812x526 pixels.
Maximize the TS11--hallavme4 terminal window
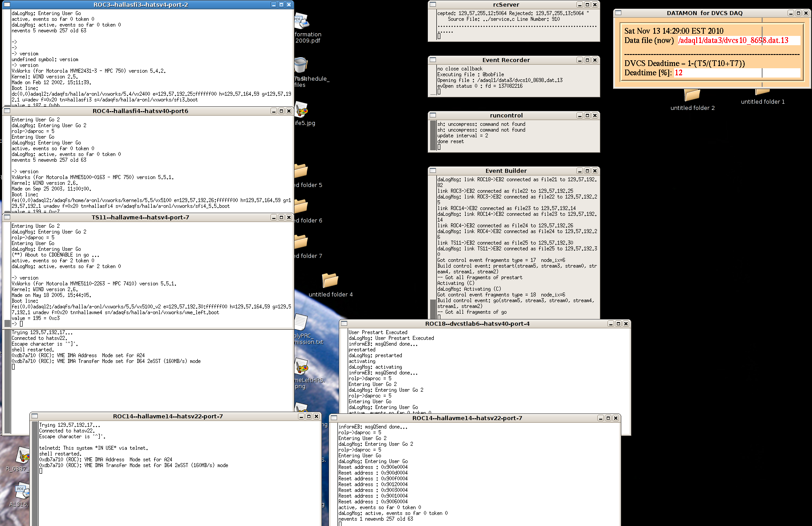tap(281, 217)
